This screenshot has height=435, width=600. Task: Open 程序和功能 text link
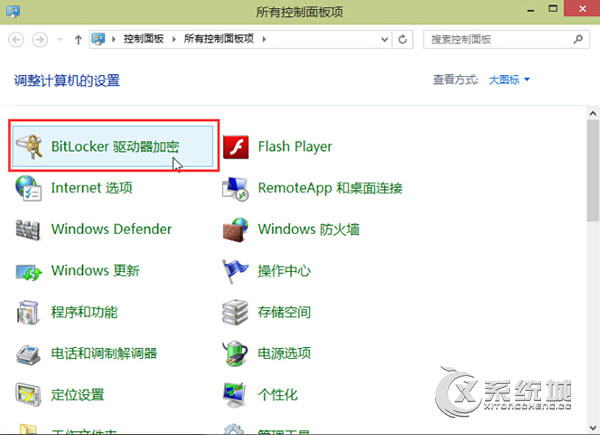(x=84, y=312)
